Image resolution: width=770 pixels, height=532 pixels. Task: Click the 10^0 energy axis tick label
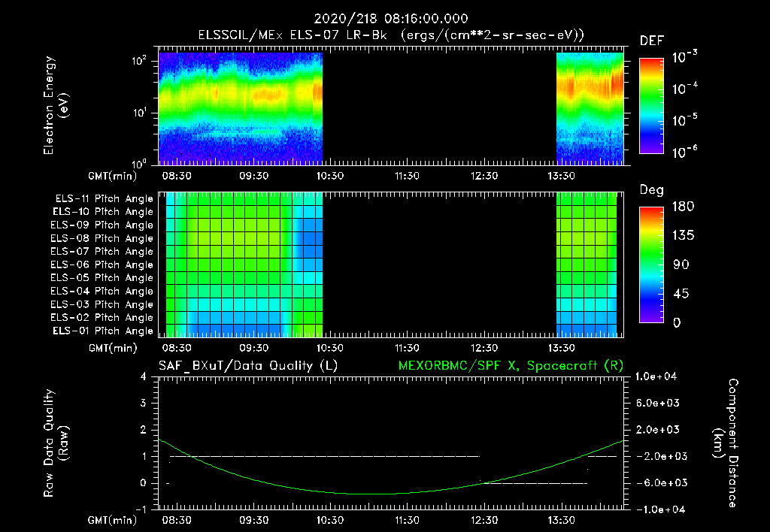(x=139, y=163)
